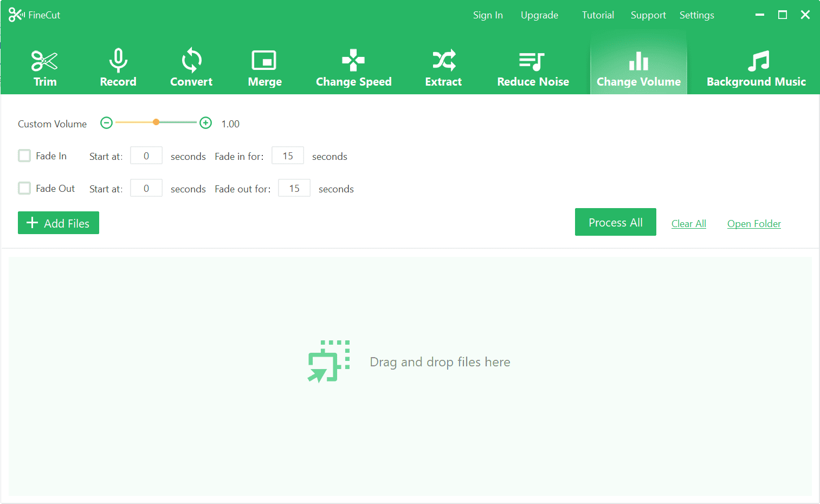Increase volume with the plus icon
Screen dimensions: 820x504
point(206,123)
